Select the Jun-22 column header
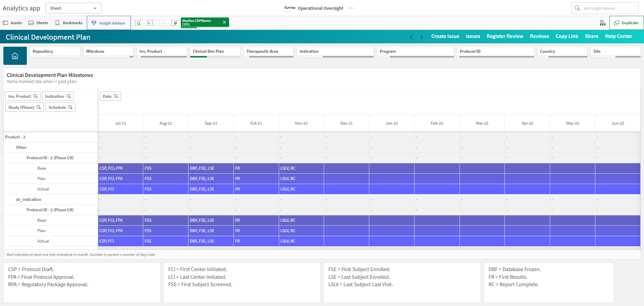Image resolution: width=644 pixels, height=306 pixels. pyautogui.click(x=618, y=123)
